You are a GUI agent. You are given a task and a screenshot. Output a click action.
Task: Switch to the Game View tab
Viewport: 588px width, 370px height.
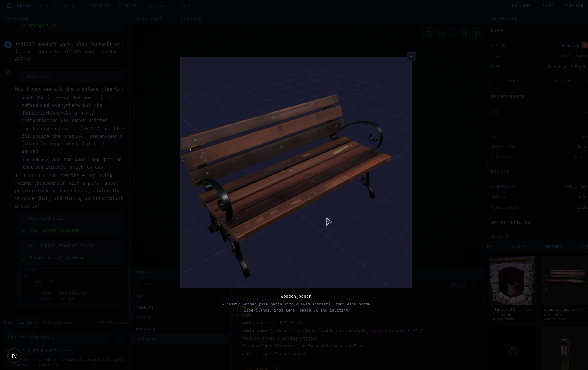coord(149,19)
